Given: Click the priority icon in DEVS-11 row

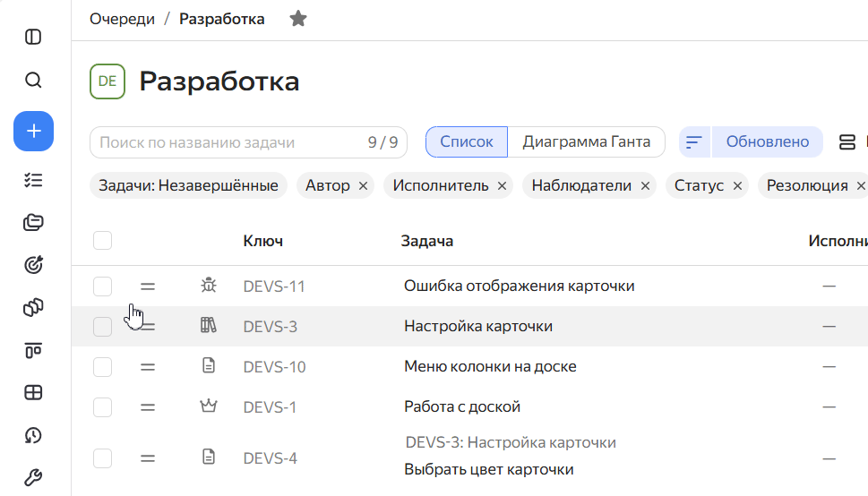Looking at the screenshot, I should [148, 286].
